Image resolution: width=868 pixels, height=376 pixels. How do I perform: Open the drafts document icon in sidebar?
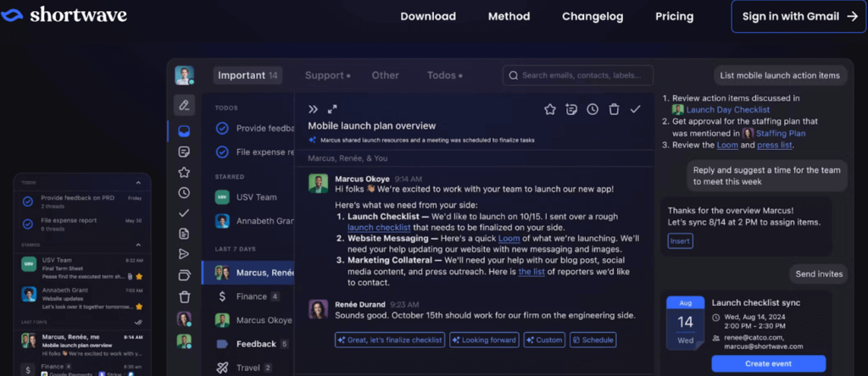184,234
